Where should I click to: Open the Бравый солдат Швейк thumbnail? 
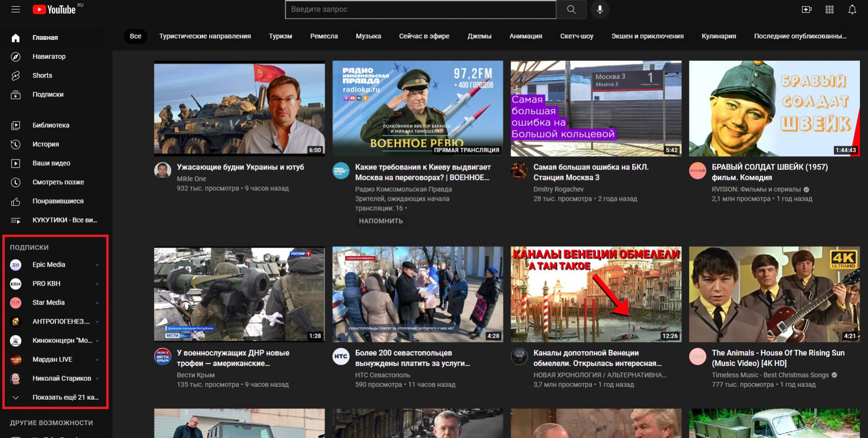(774, 108)
